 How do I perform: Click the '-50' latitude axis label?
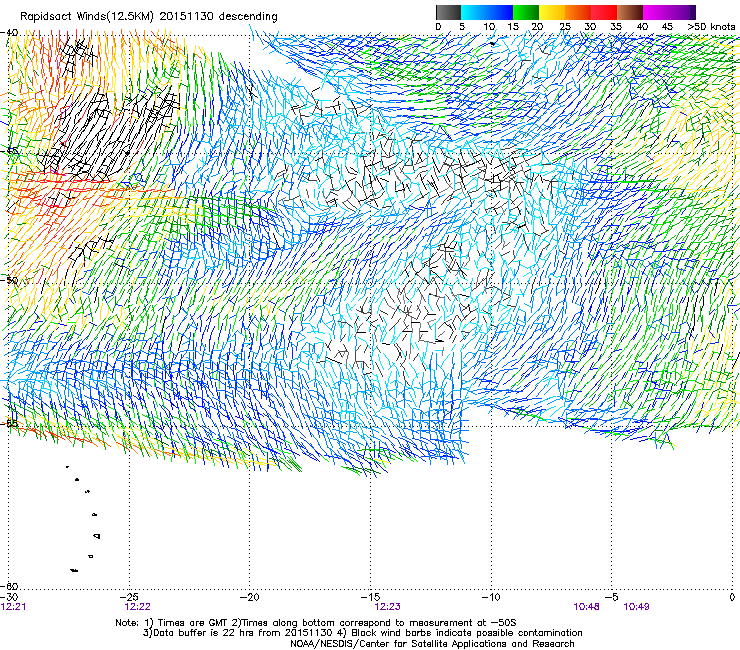tap(9, 280)
